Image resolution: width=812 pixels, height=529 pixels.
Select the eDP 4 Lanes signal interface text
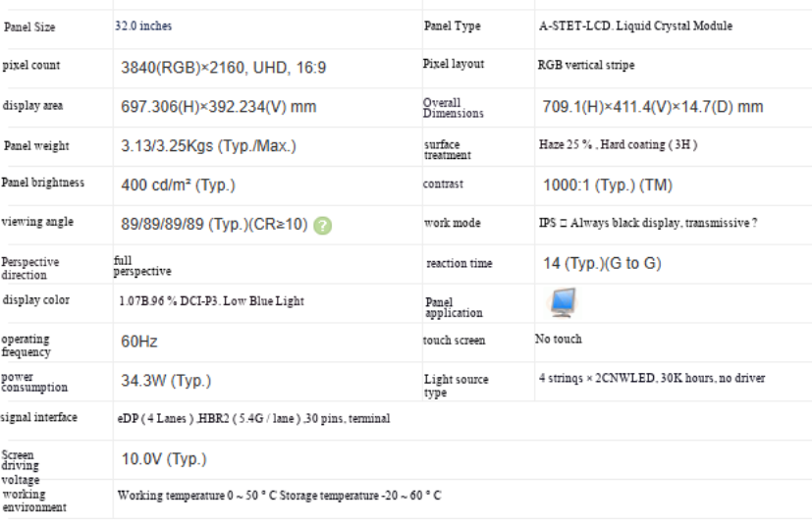pyautogui.click(x=253, y=418)
